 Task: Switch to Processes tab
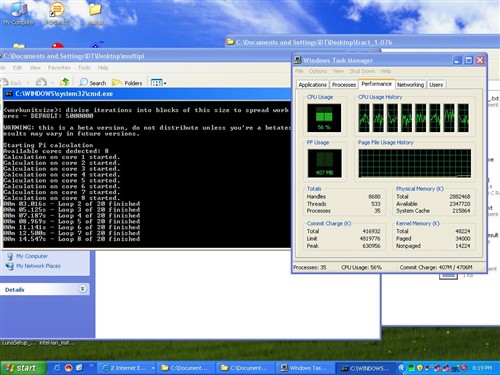(x=344, y=85)
